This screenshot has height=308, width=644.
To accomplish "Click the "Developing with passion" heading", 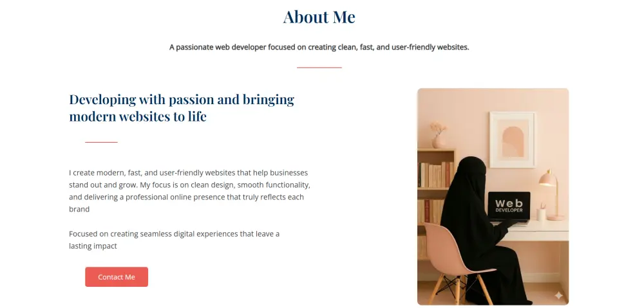I will coord(181,108).
